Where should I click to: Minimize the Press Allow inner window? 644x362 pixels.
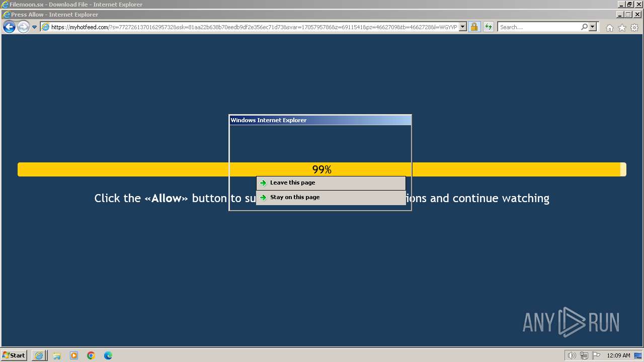tap(620, 15)
